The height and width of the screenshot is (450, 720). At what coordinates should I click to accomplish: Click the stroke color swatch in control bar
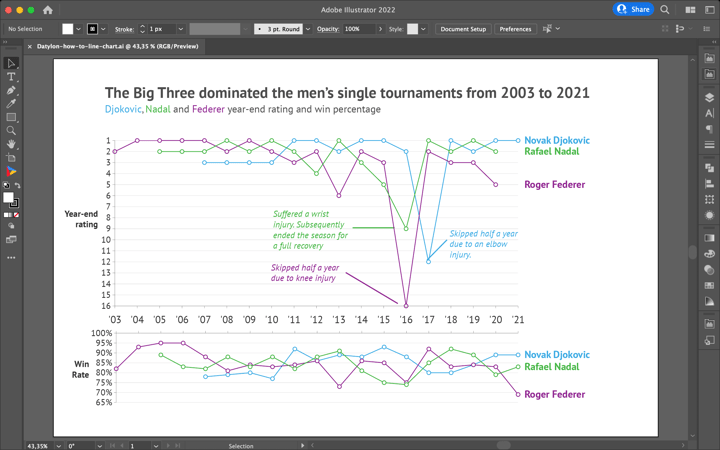point(92,29)
